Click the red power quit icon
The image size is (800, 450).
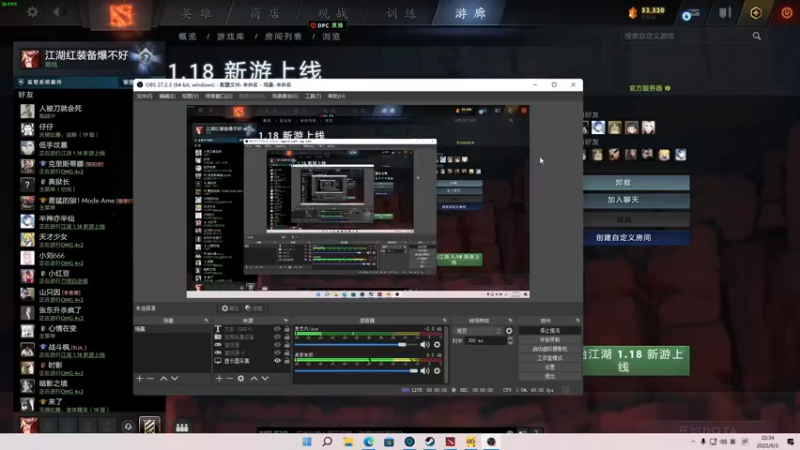pos(786,13)
